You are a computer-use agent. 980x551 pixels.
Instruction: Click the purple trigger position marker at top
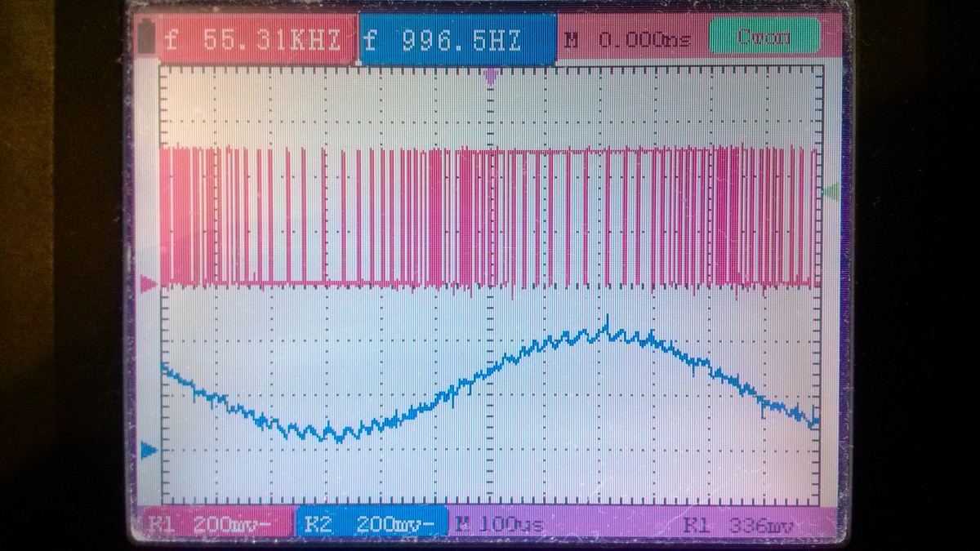(x=490, y=76)
